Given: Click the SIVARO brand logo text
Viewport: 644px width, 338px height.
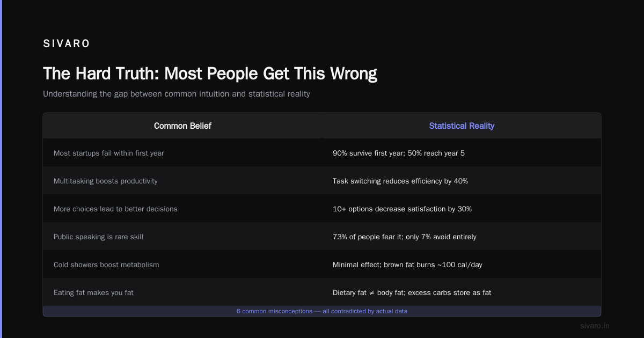Looking at the screenshot, I should click(x=67, y=44).
